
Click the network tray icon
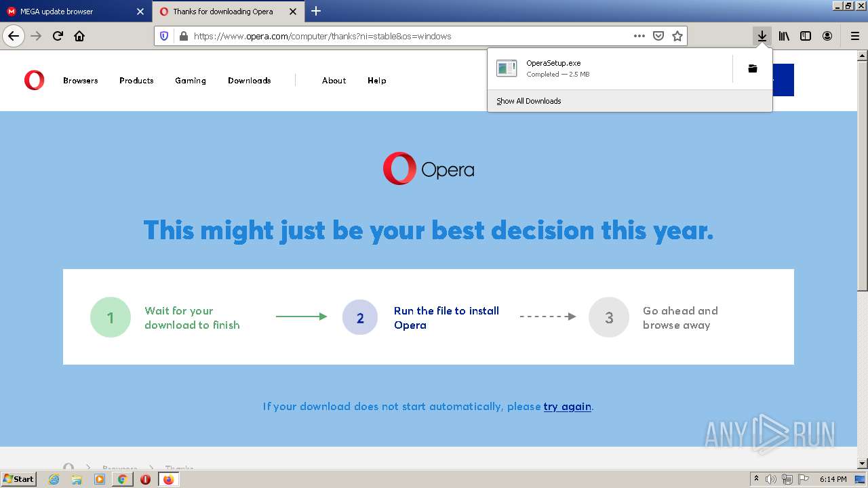tap(787, 479)
